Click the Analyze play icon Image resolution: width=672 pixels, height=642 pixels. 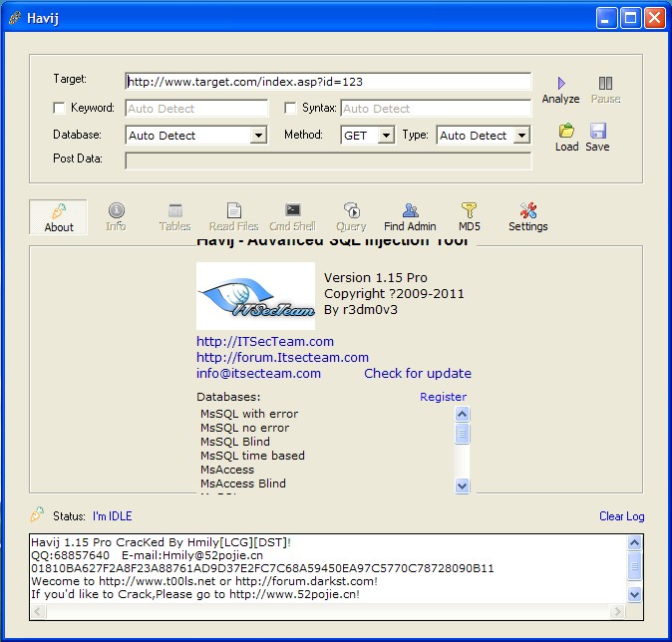[x=561, y=83]
